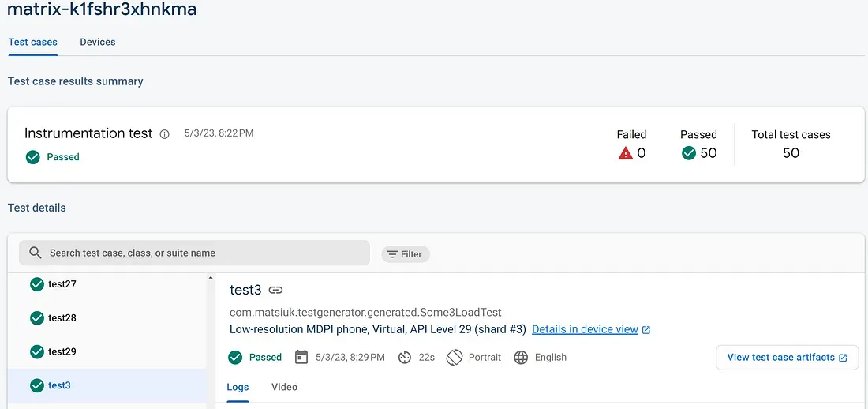Select the Logs tab

click(238, 387)
